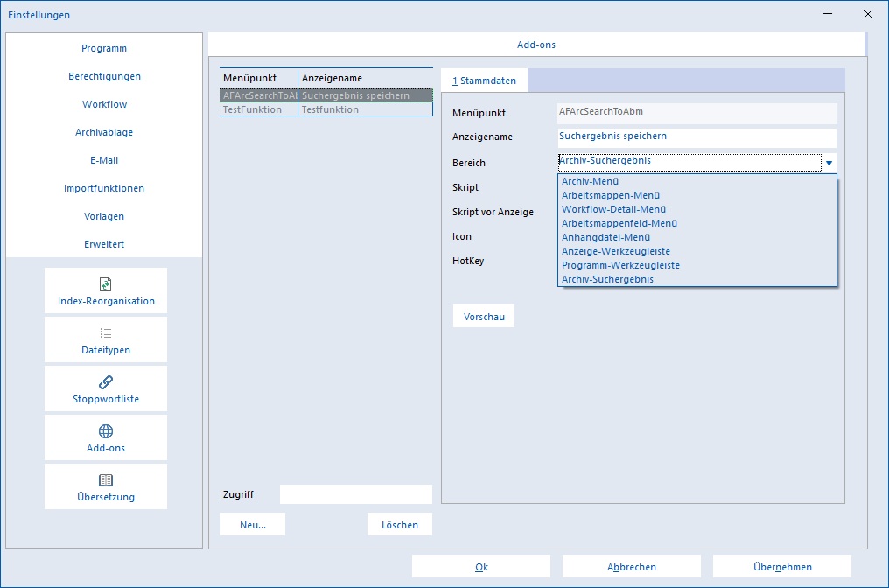Switch to the 1 Stammdaten tab
Viewport: 889px width, 588px height.
[484, 80]
